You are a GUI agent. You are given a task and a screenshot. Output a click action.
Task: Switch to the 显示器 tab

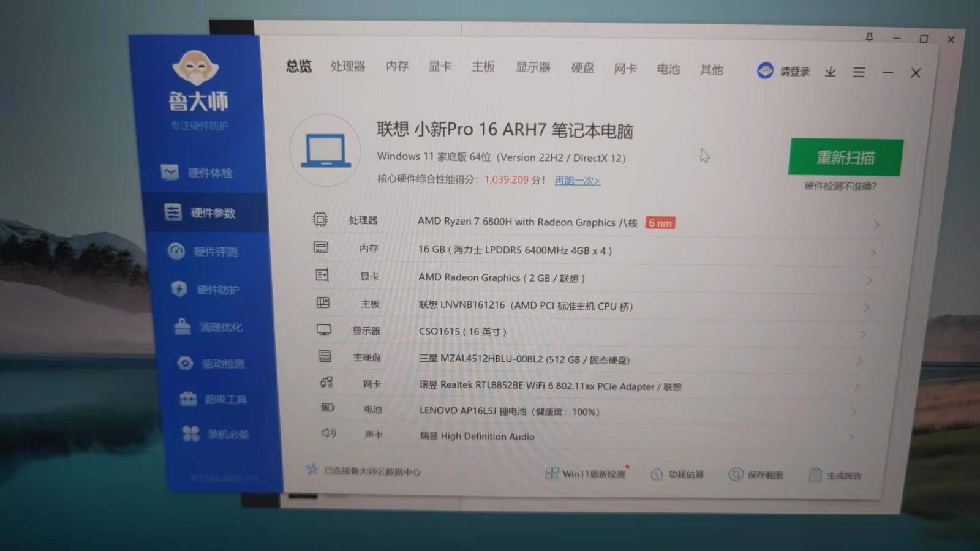tap(533, 67)
